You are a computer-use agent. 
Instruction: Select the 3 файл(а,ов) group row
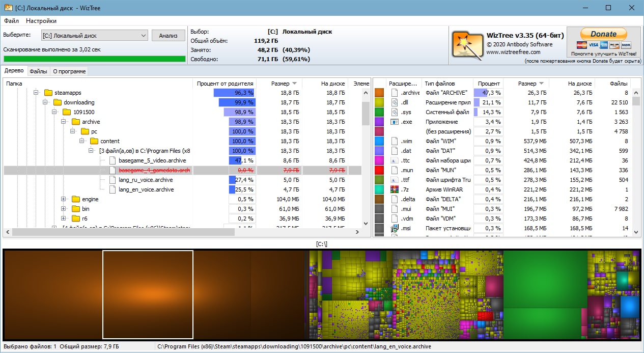pos(183,151)
